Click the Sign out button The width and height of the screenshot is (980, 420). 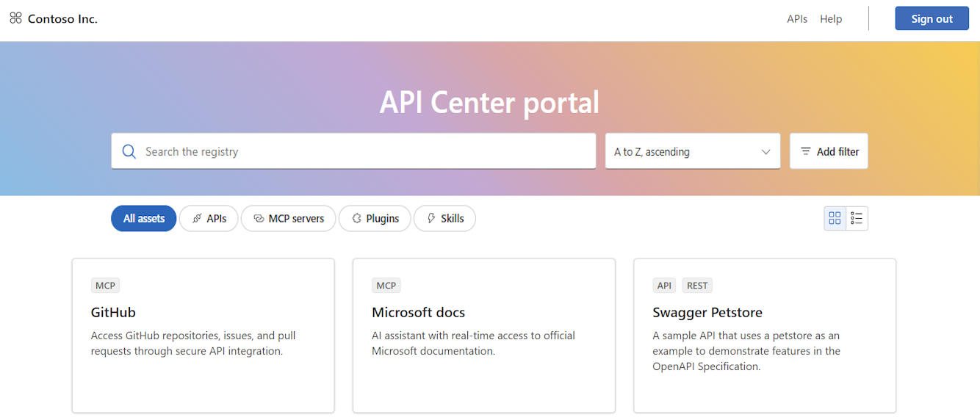tap(932, 19)
